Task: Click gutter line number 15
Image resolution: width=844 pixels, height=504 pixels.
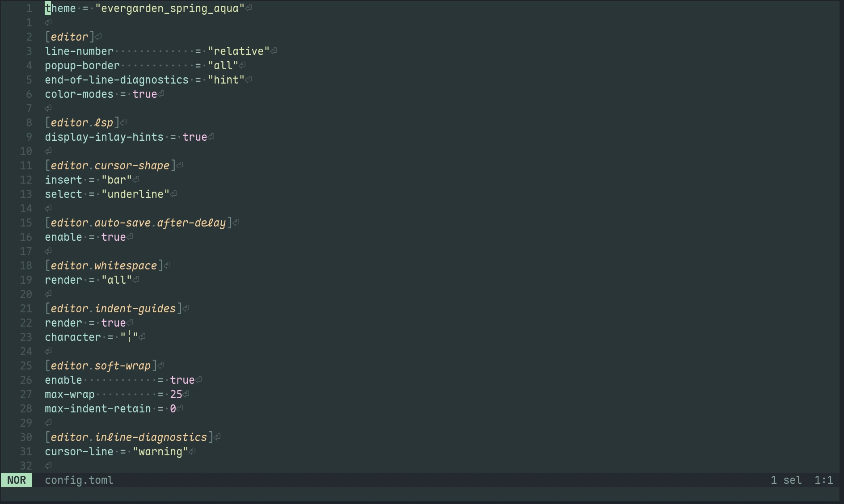Action: coord(26,223)
